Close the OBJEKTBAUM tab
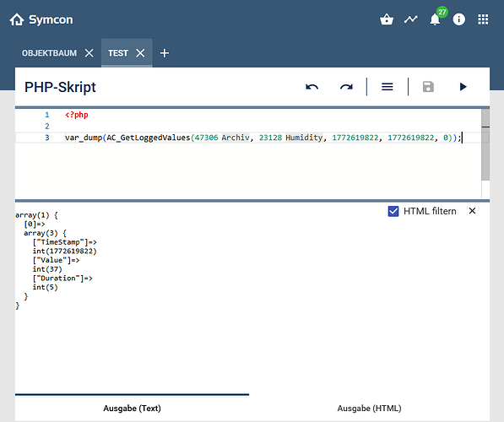The image size is (504, 422). point(89,53)
